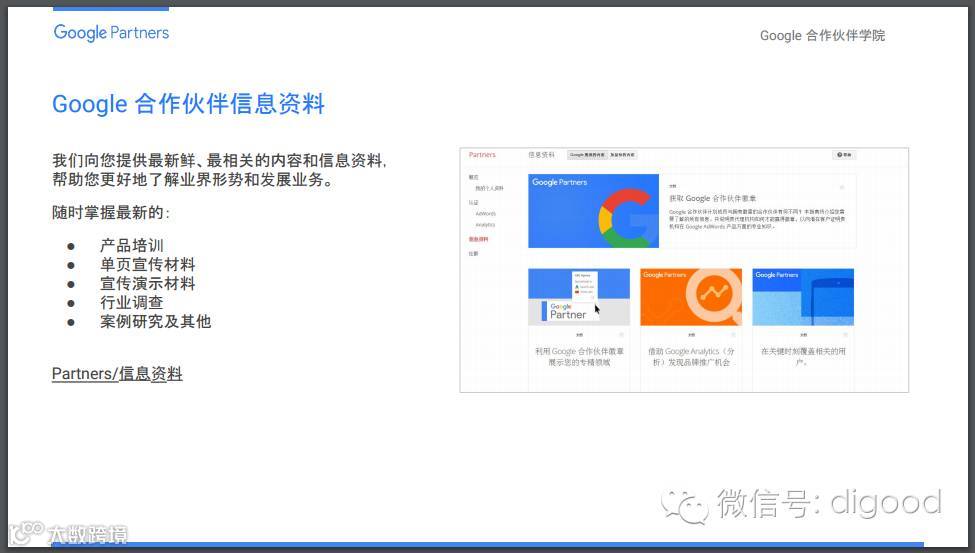Click the help button in the embedded header
Screen dimensions: 975x553
point(844,155)
